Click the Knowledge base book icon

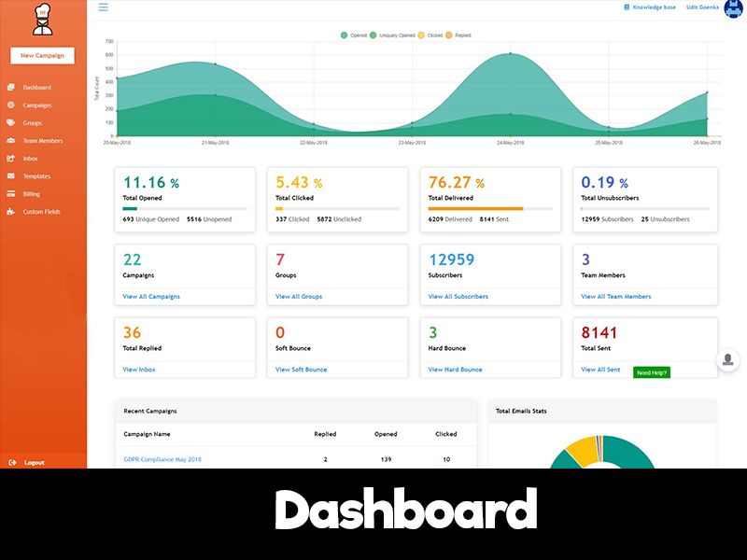pos(627,7)
